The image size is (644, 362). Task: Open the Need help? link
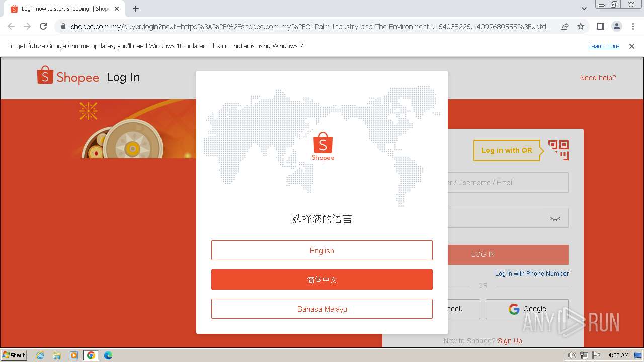coord(598,78)
